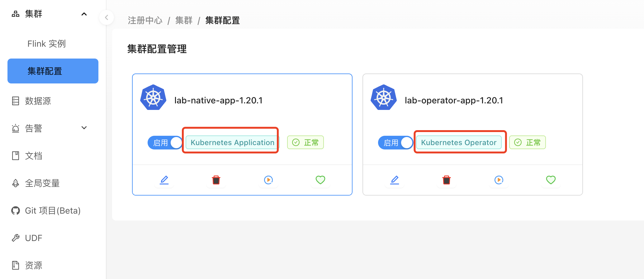Delete the lab-native-app-1.20.1 cluster config

(x=216, y=180)
